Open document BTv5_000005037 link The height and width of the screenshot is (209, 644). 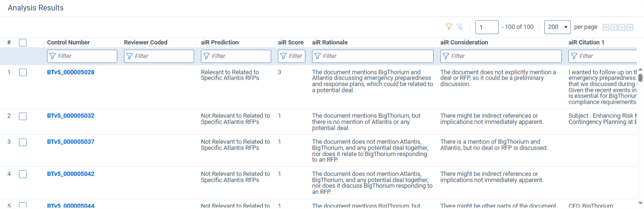coord(71,142)
